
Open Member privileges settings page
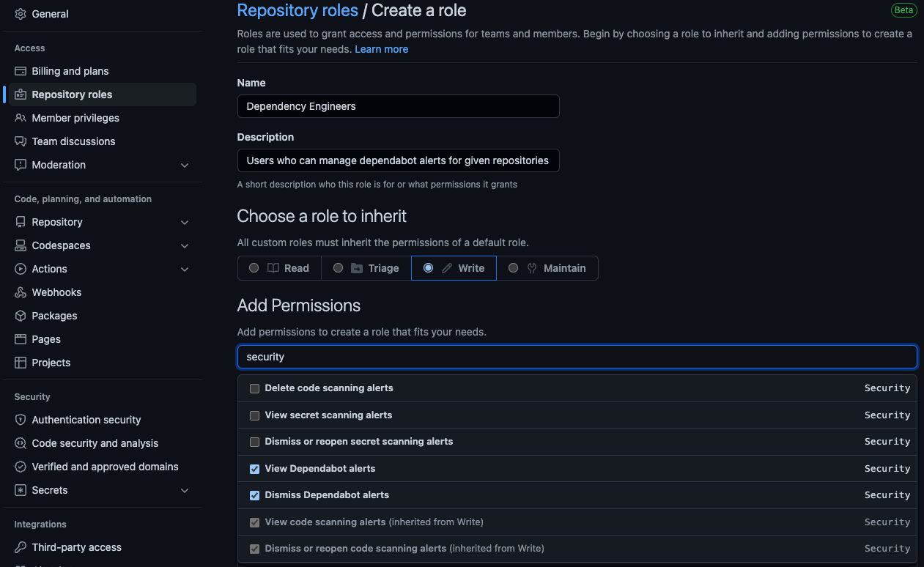(x=75, y=118)
